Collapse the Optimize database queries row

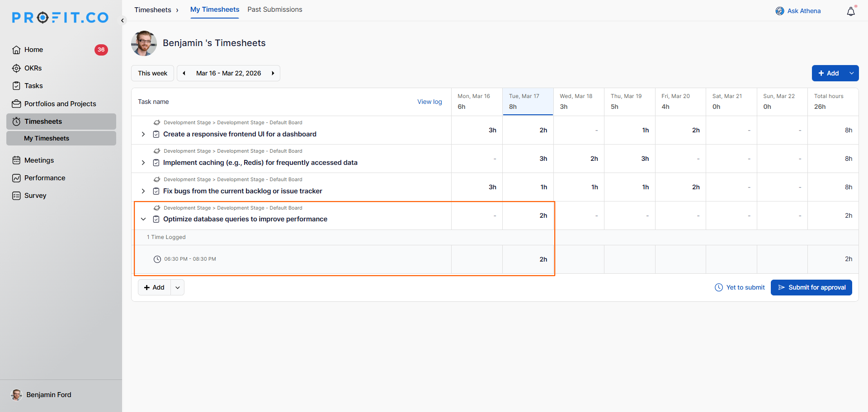143,219
